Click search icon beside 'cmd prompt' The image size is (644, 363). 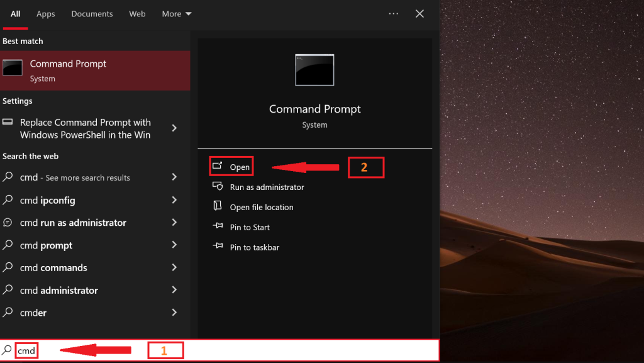[x=8, y=244]
